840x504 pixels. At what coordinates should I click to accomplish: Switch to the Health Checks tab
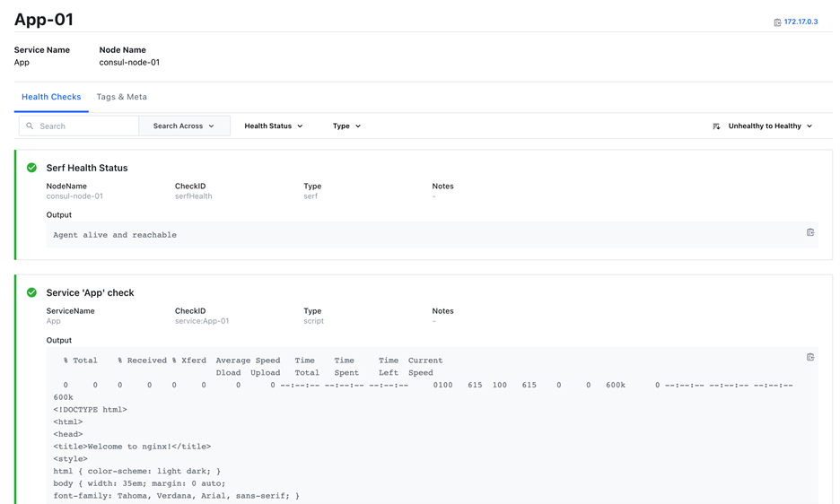51,97
